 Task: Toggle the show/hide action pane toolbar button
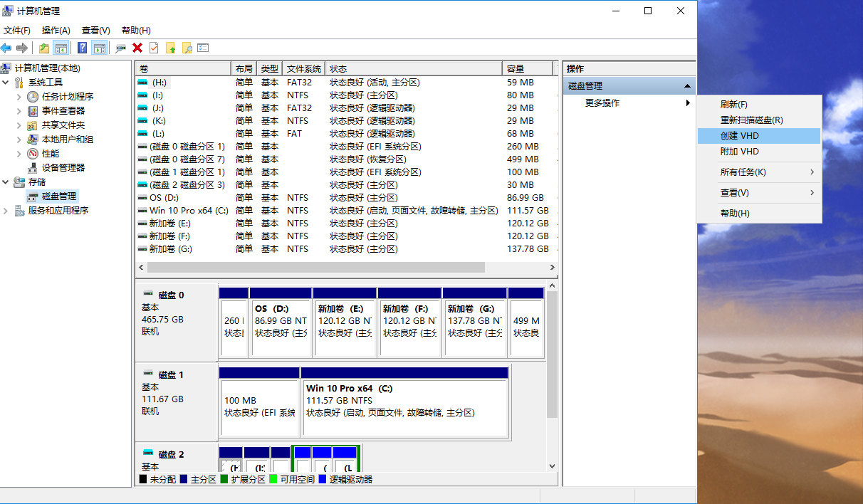[100, 48]
